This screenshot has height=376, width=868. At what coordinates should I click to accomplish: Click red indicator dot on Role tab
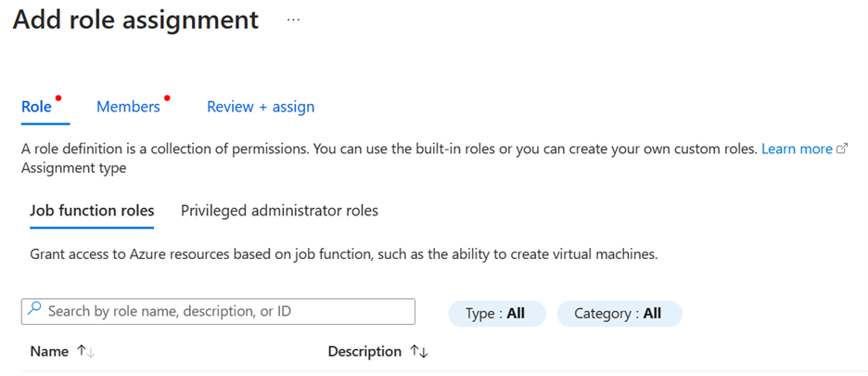(57, 97)
